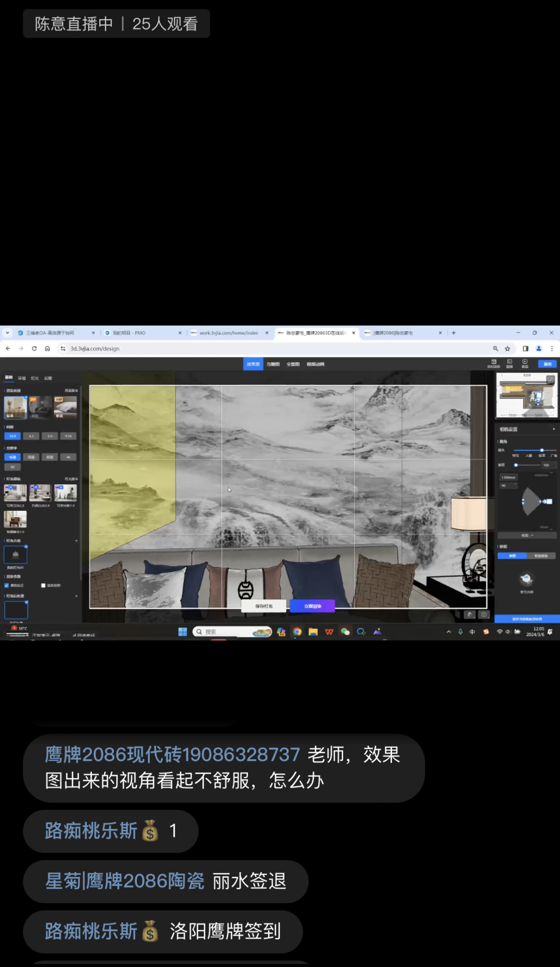Open the 图册 gallery icon in the toolbar
This screenshot has width=560, height=967.
click(509, 363)
